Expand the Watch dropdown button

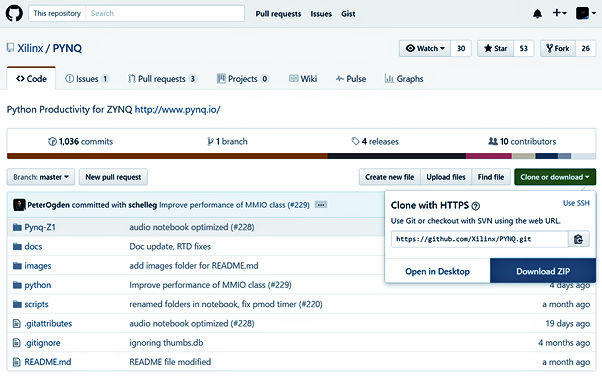click(425, 48)
